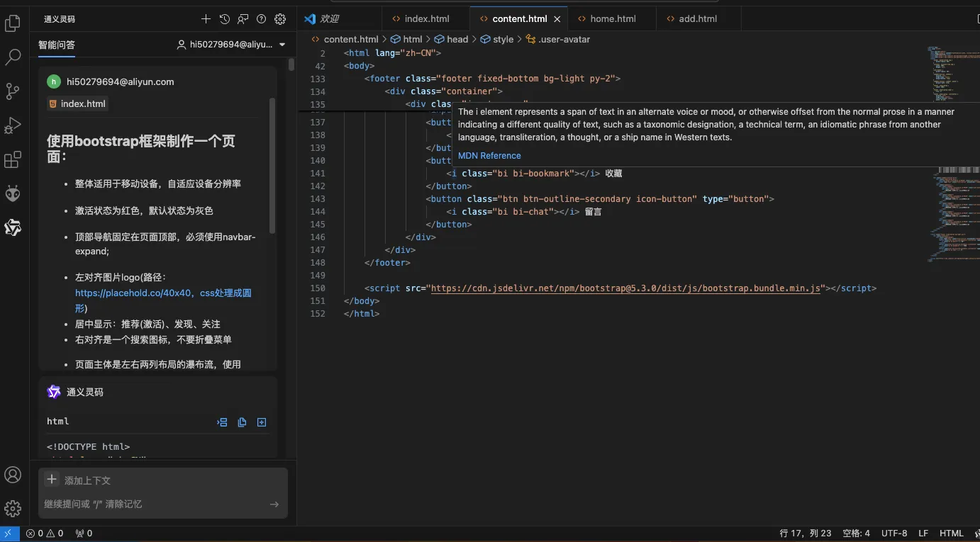980x542 pixels.
Task: Open the placehold.co/40x40 link in chat
Action: 133,293
